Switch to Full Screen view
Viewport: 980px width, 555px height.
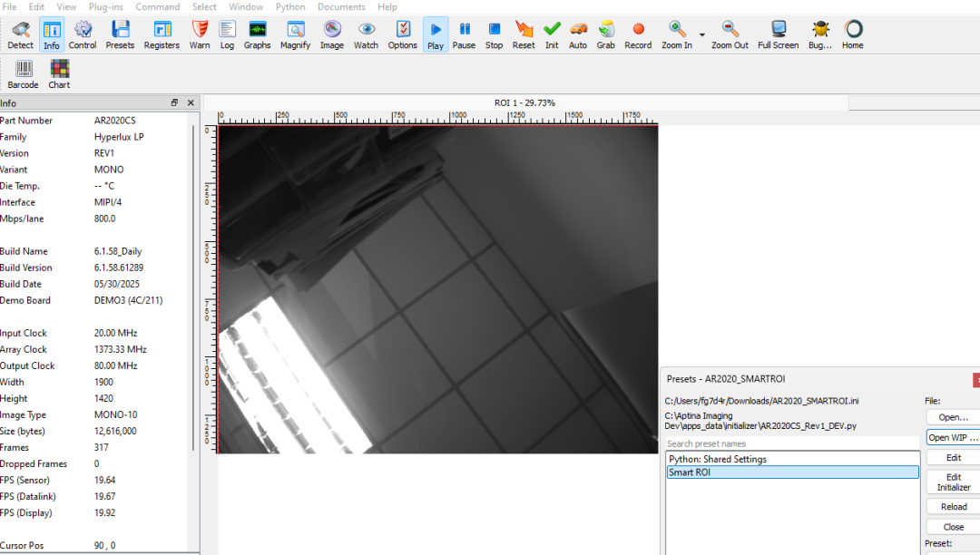(x=779, y=34)
